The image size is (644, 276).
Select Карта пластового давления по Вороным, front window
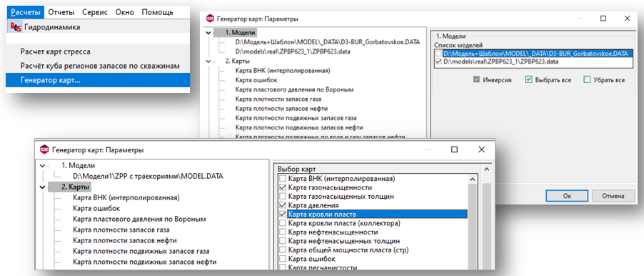click(139, 220)
